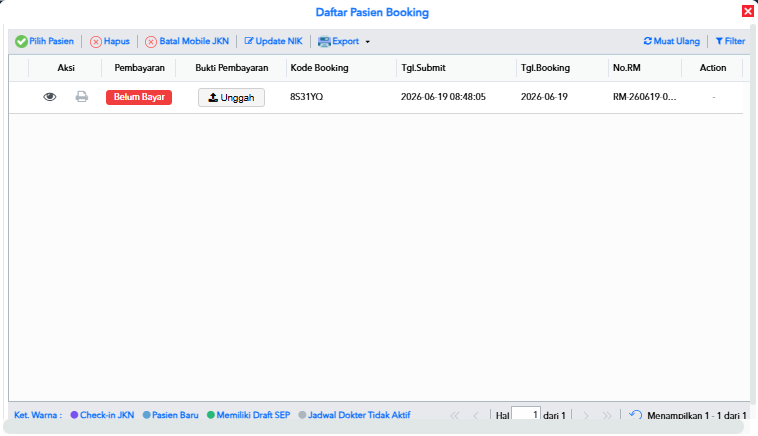
Task: Go to previous page arrow icon
Action: coord(476,415)
